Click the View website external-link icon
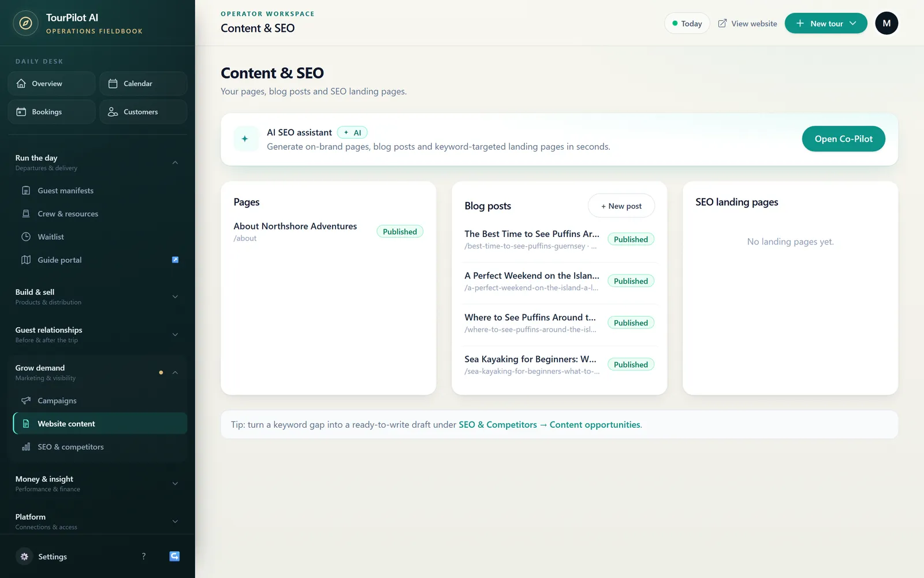The image size is (924, 578). click(x=722, y=24)
